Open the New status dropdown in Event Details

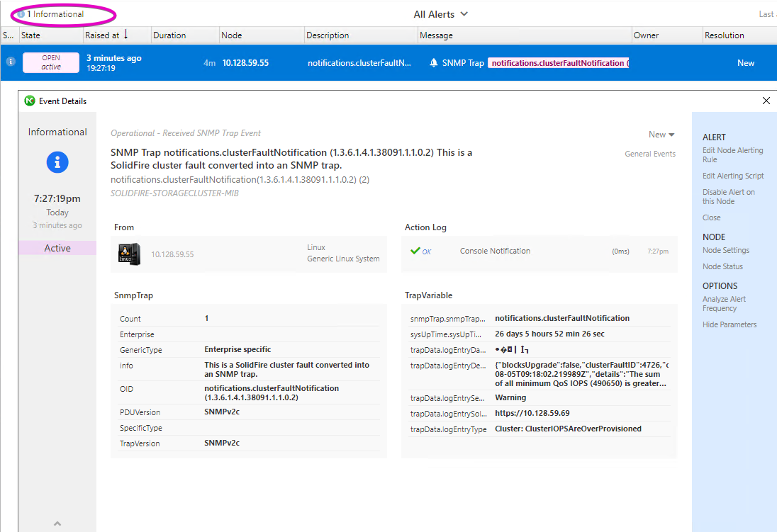point(661,134)
